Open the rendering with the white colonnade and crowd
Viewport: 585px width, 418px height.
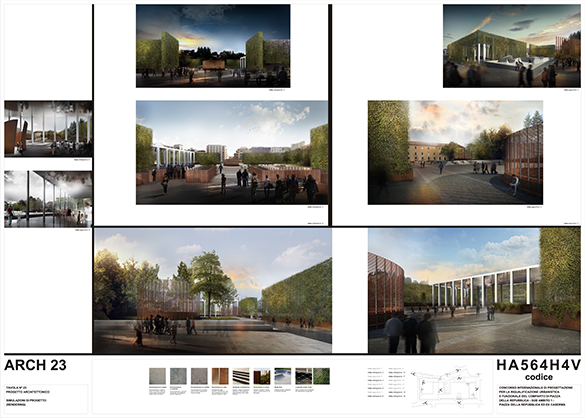click(x=232, y=152)
